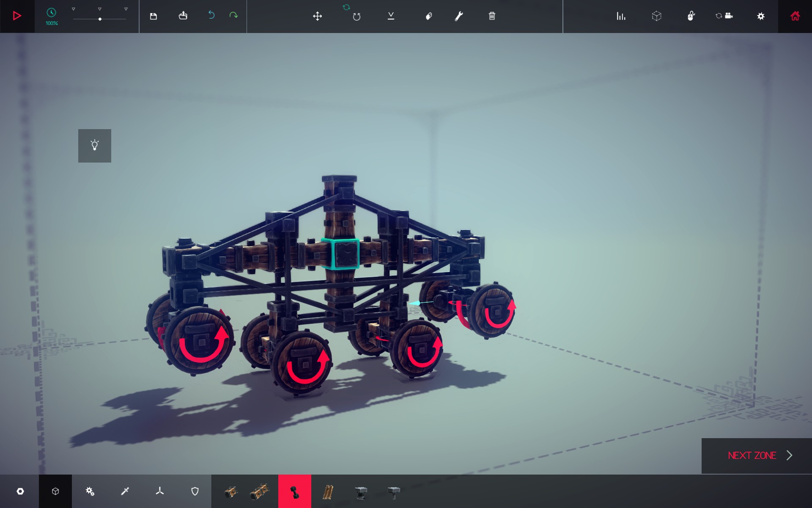Start the simulation with the play button
This screenshot has height=508, width=812.
click(x=17, y=16)
